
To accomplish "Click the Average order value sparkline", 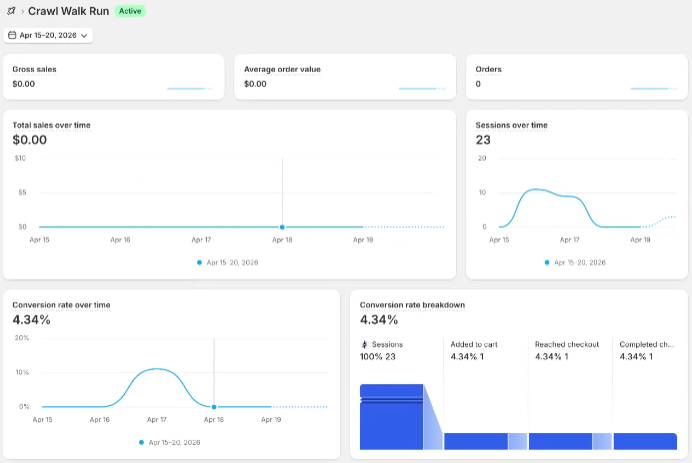I will [422, 89].
